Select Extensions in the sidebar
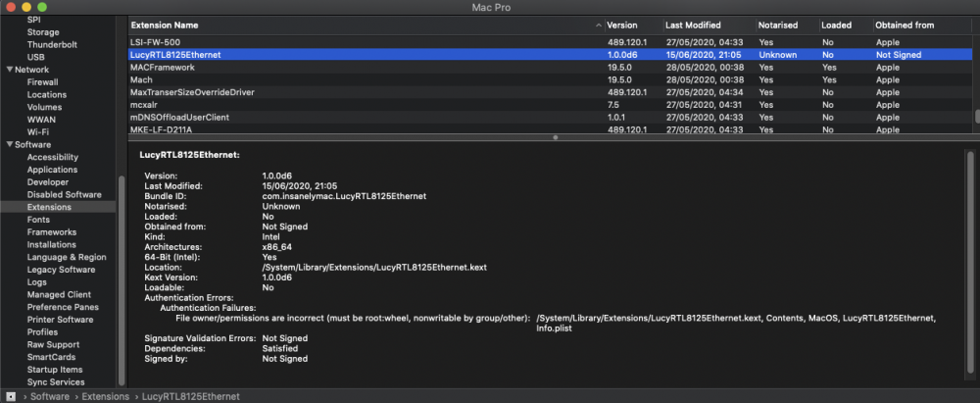The image size is (980, 403). coord(58,207)
